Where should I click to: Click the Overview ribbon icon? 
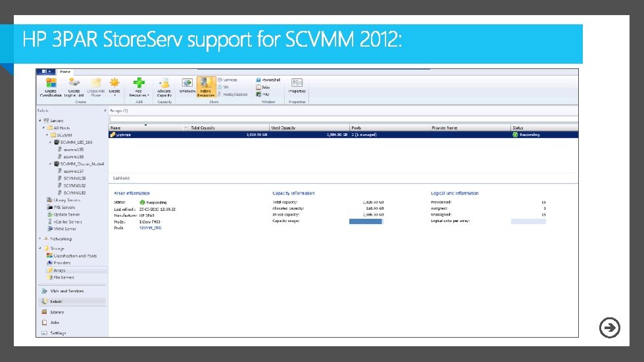pyautogui.click(x=187, y=85)
